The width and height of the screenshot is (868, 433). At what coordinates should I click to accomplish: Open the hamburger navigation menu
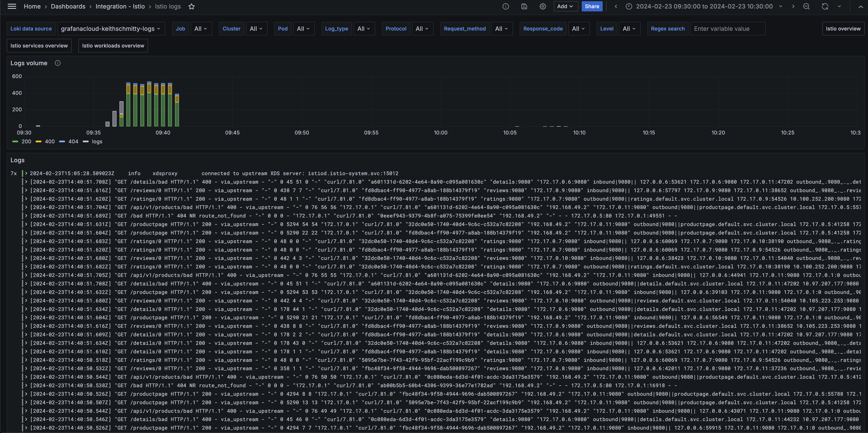click(x=12, y=6)
